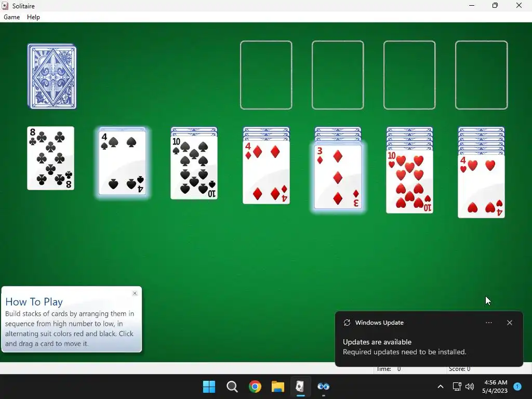This screenshot has width=532, height=399.
Task: Select the 8 of clubs card
Action: coord(50,158)
